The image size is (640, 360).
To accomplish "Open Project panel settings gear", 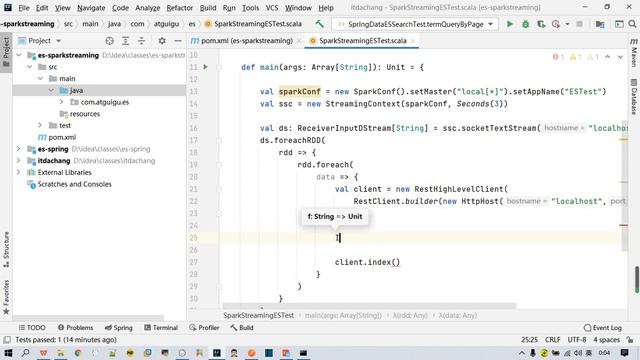I will coord(162,41).
